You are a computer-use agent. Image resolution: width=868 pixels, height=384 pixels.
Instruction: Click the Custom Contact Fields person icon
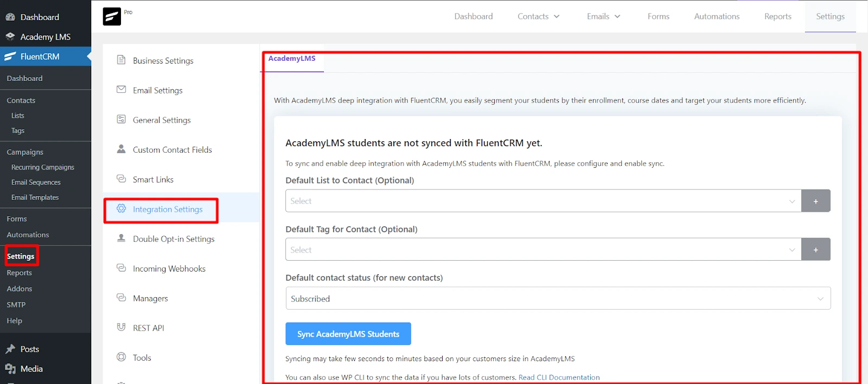[x=122, y=149]
